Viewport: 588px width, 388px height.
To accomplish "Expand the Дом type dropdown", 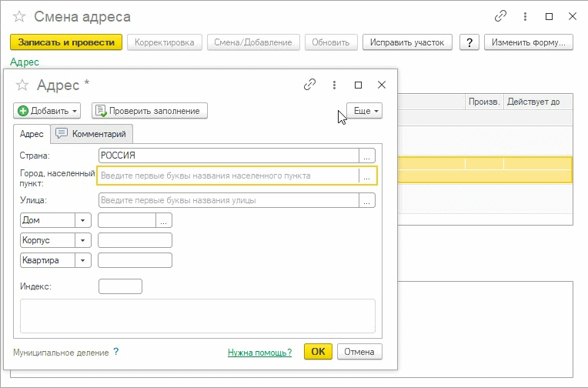I will (83, 220).
